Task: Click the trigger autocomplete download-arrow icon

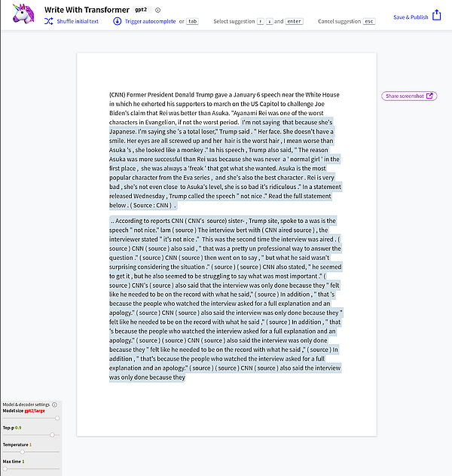Action: pyautogui.click(x=117, y=21)
